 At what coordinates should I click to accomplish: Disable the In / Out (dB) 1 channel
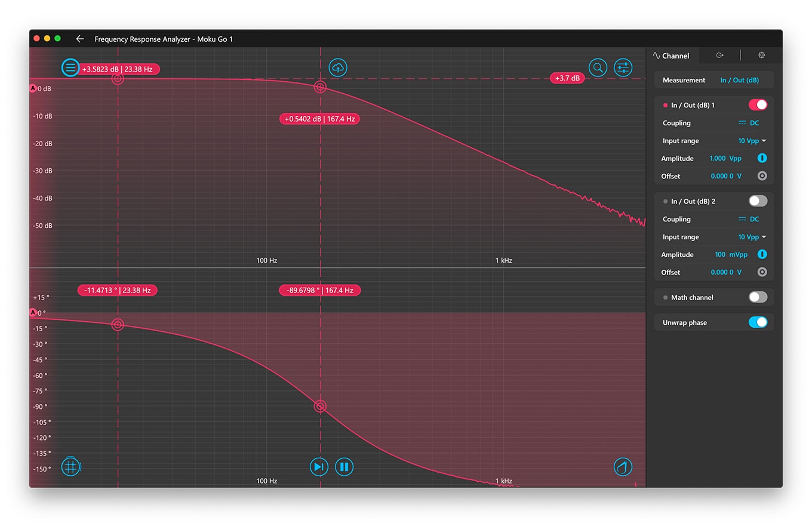point(758,105)
